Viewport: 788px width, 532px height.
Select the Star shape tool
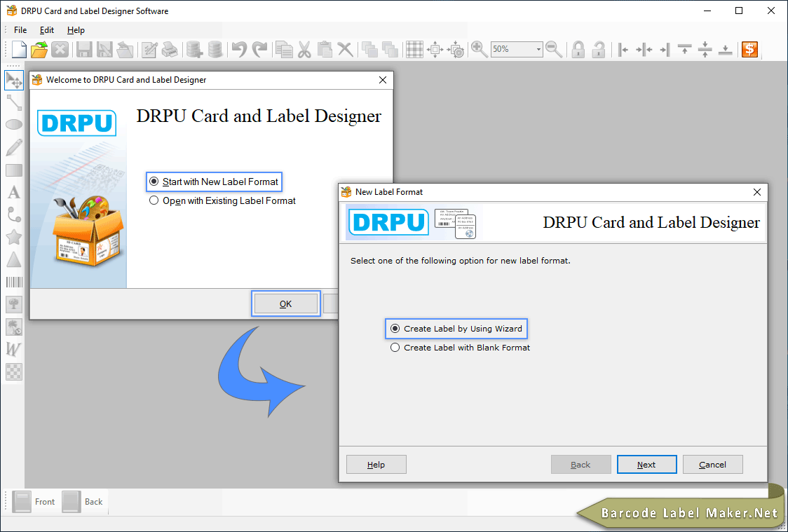tap(14, 237)
